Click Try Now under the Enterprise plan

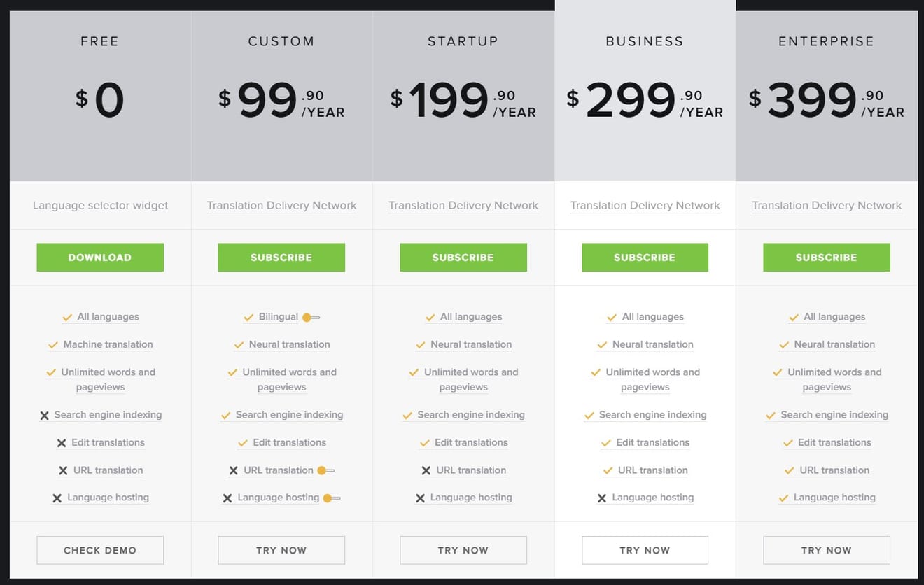(x=826, y=550)
